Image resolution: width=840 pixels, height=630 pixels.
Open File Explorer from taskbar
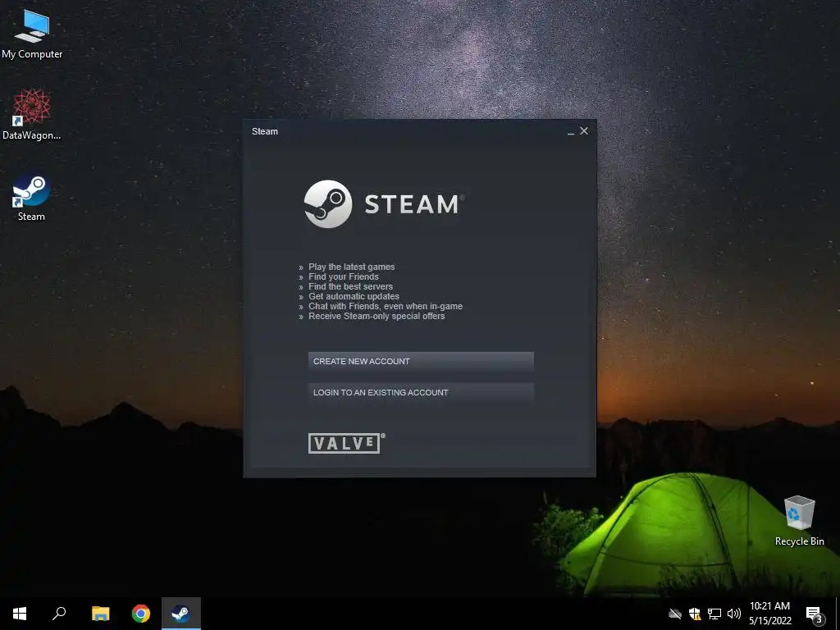click(x=100, y=614)
